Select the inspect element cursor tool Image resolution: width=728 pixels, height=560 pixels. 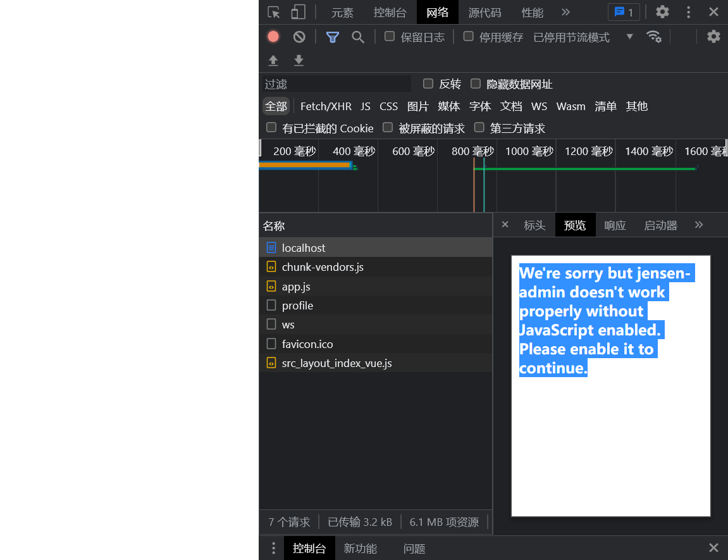273,11
